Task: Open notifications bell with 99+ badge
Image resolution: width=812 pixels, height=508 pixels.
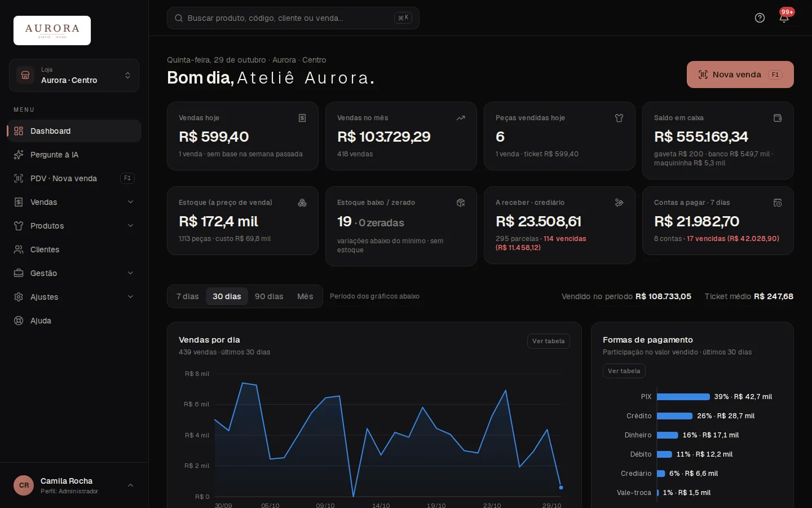Action: pos(784,17)
